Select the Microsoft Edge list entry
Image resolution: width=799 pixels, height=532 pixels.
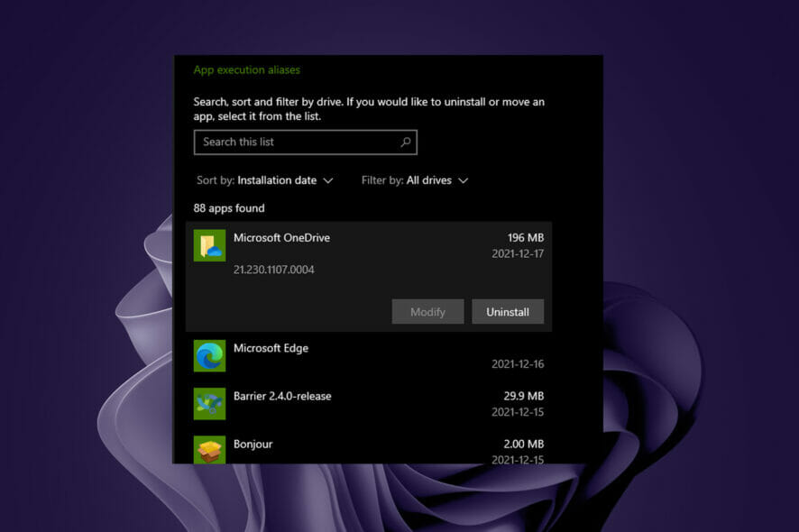369,355
